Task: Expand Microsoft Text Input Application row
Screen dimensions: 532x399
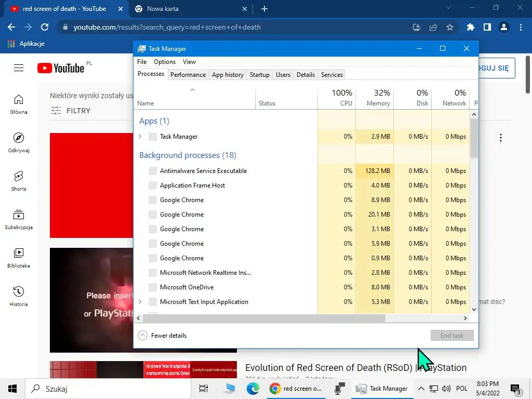Action: (140, 301)
